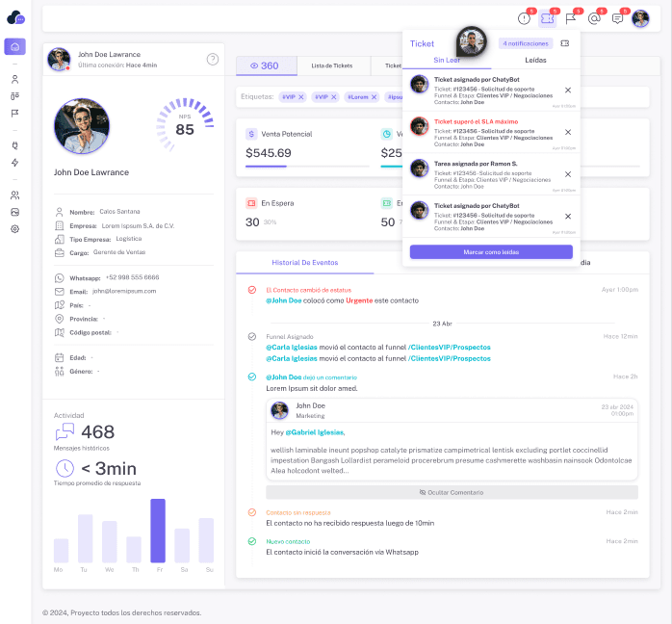Open the ticket notifications icon in top bar
The image size is (672, 624).
pos(547,19)
